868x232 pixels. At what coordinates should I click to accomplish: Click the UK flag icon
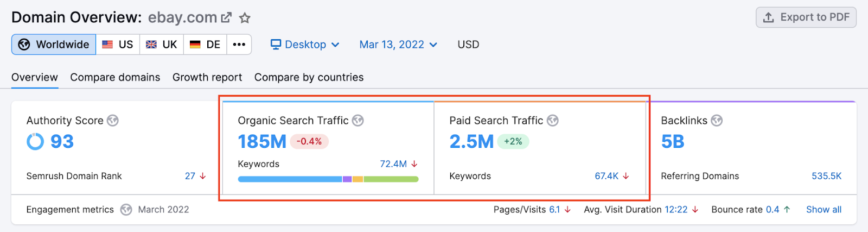pos(151,45)
